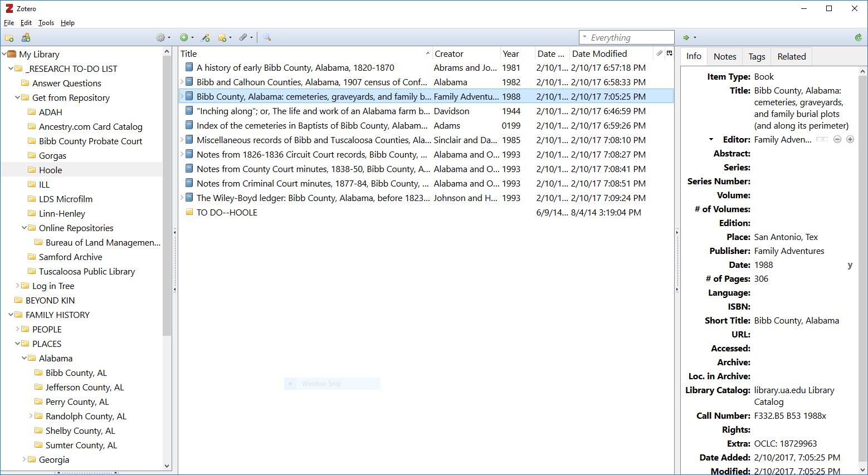Expand Randolph County, AL collection
Viewport: 868px width, 475px height.
coord(31,416)
